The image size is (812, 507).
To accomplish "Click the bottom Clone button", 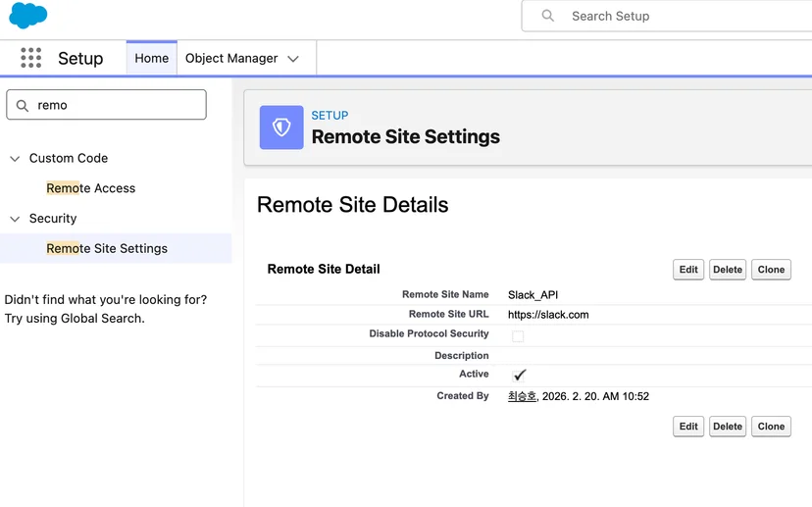I will [771, 427].
